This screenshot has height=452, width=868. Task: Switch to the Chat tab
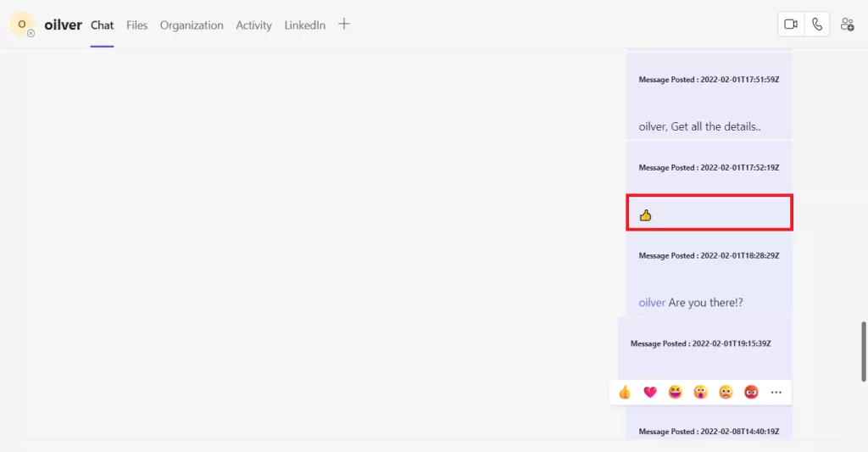click(x=102, y=25)
